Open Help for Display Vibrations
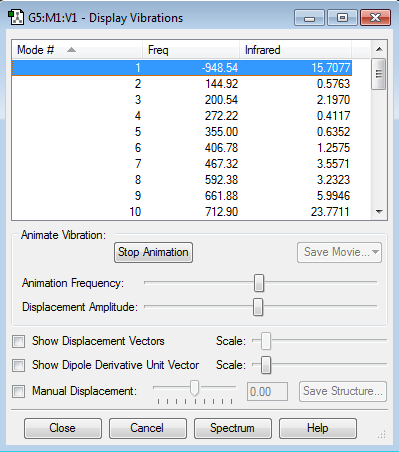 pyautogui.click(x=318, y=428)
